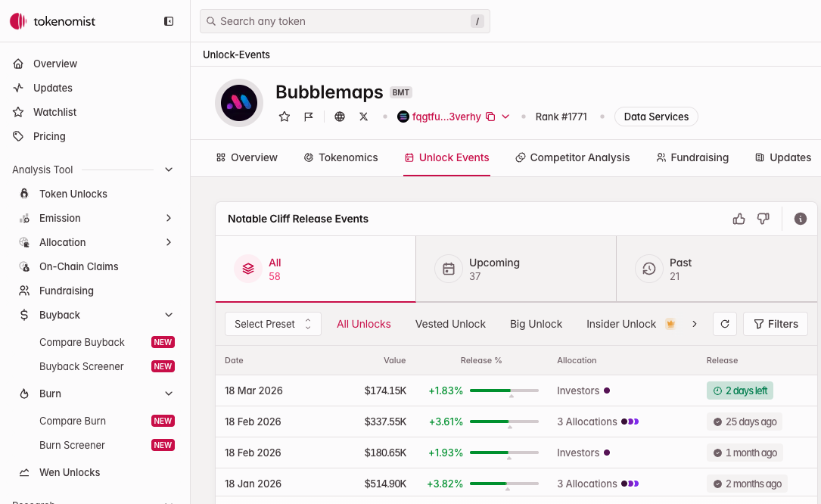Open the info icon for Cliff Release Events

coord(800,219)
